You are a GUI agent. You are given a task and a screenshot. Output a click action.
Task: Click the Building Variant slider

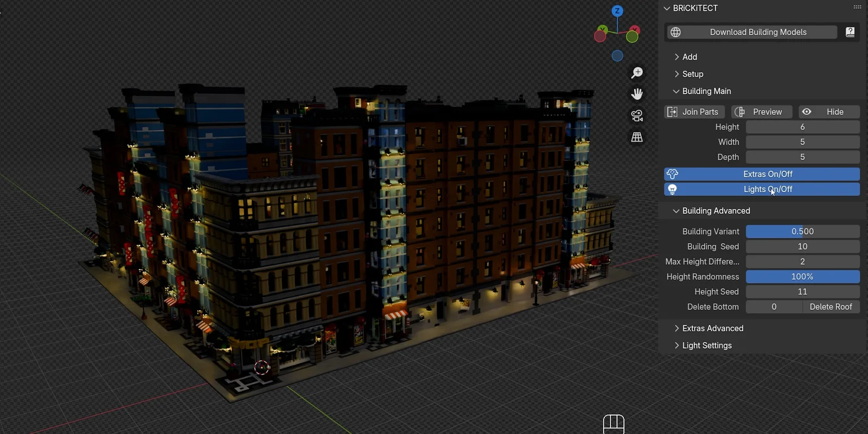click(803, 232)
